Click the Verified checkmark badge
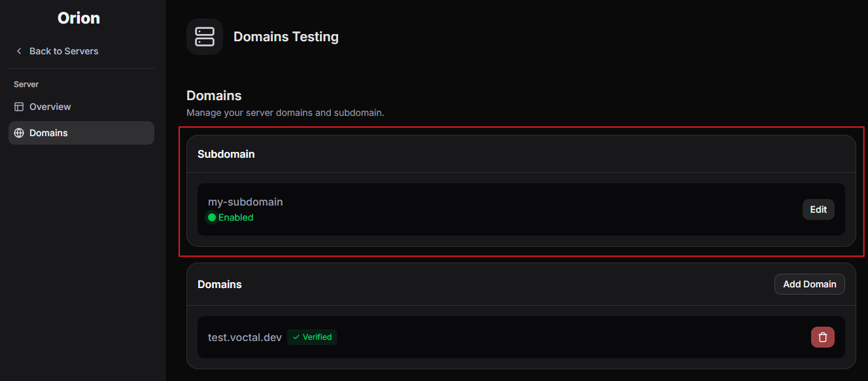 [x=312, y=337]
